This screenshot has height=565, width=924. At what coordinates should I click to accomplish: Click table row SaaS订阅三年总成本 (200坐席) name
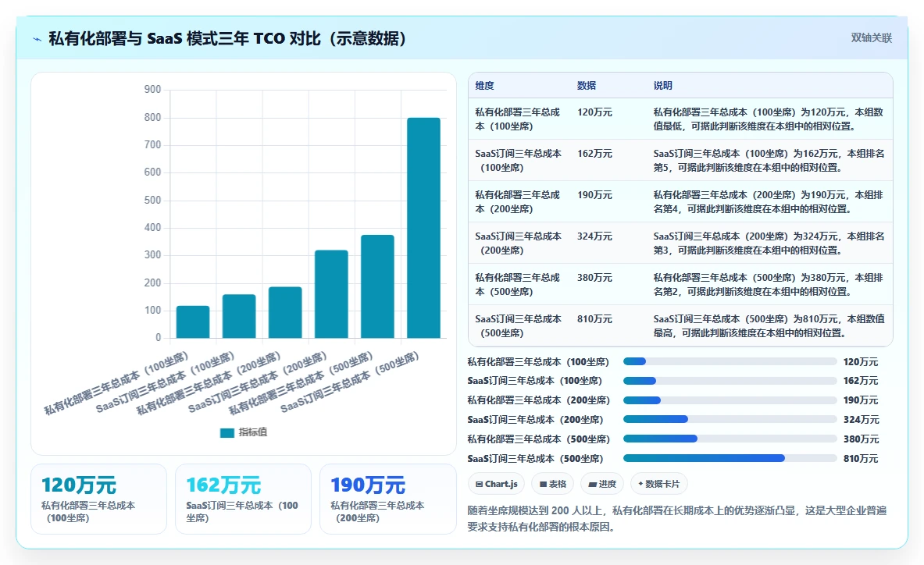coord(518,243)
